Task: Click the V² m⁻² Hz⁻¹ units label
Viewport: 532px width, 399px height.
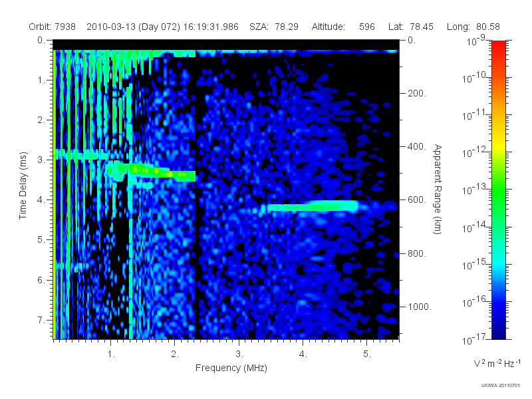Action: pyautogui.click(x=497, y=363)
